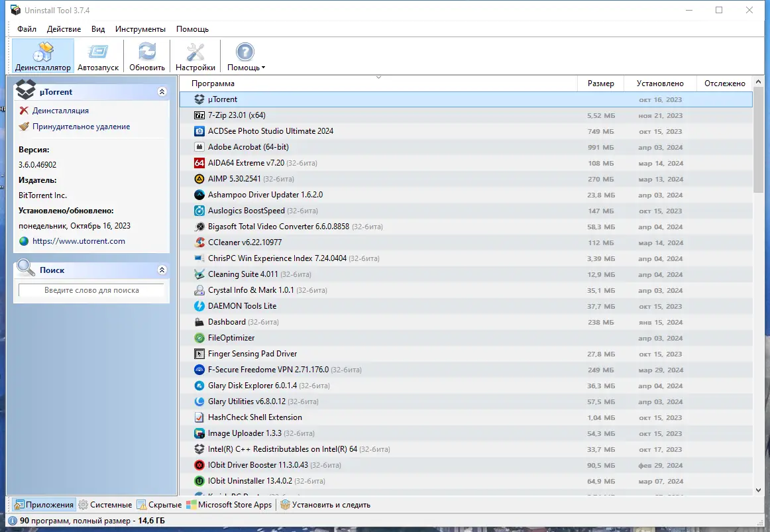The height and width of the screenshot is (532, 770).
Task: Sort list by Отслежено column header
Action: [724, 83]
